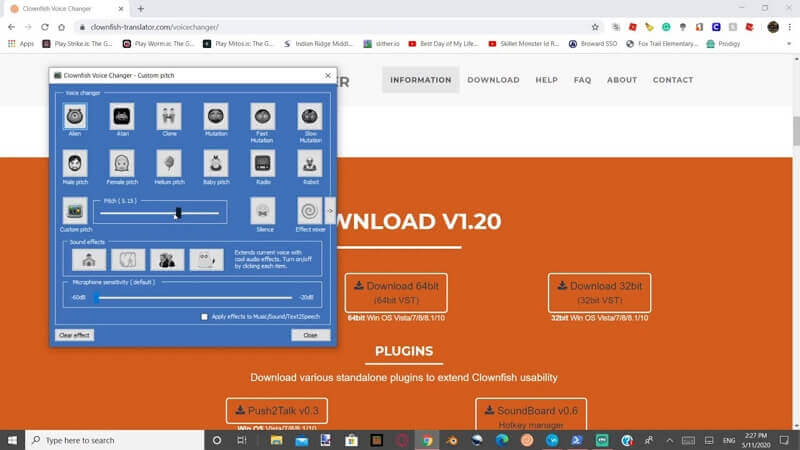Open the Best Day of My Life bookmark

pos(443,44)
